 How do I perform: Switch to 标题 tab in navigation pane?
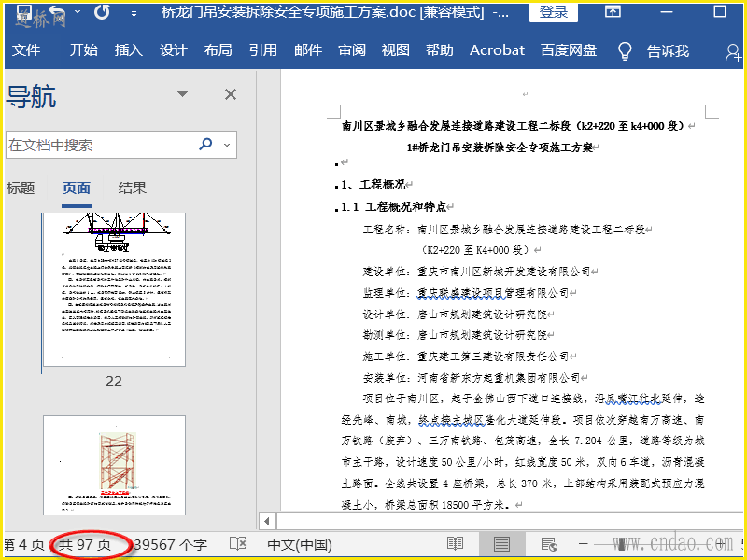coord(21,188)
